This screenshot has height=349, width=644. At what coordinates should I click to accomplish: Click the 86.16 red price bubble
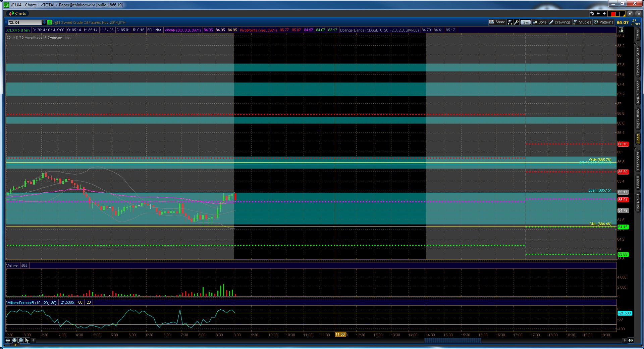(623, 144)
